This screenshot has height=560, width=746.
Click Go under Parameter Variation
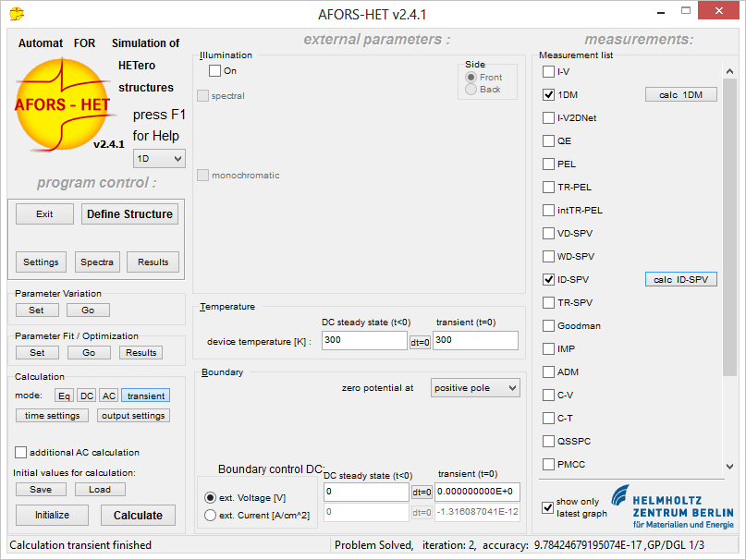click(88, 310)
